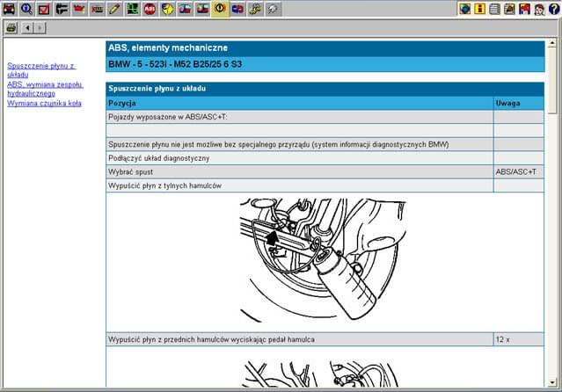Open the green wiring diagram icon
This screenshot has width=562, height=392.
(132, 9)
